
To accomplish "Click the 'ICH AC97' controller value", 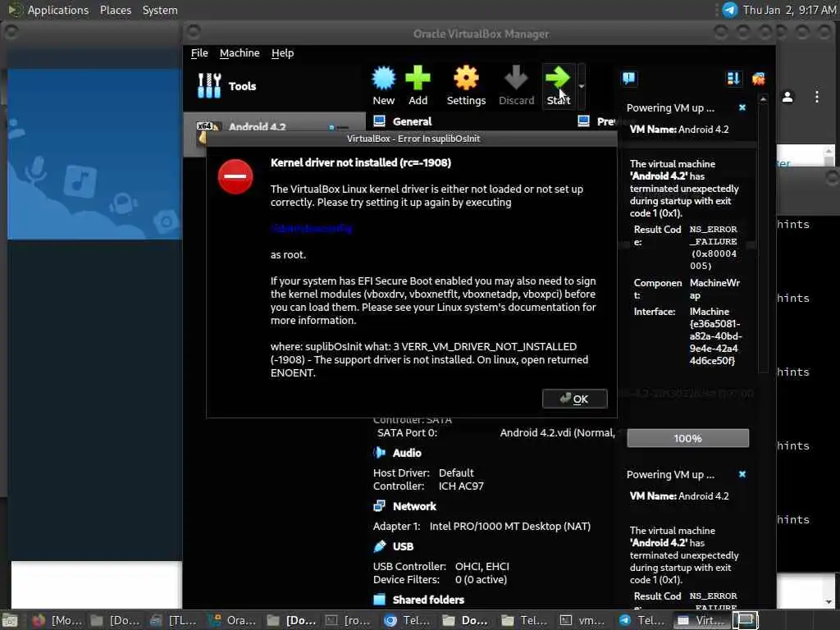I will 461,486.
